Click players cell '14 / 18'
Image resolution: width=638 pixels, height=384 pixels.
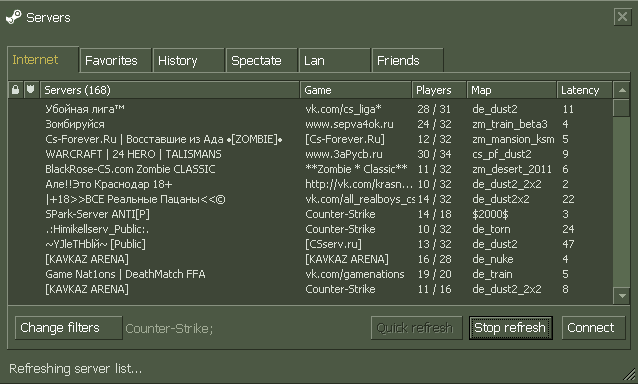point(434,214)
